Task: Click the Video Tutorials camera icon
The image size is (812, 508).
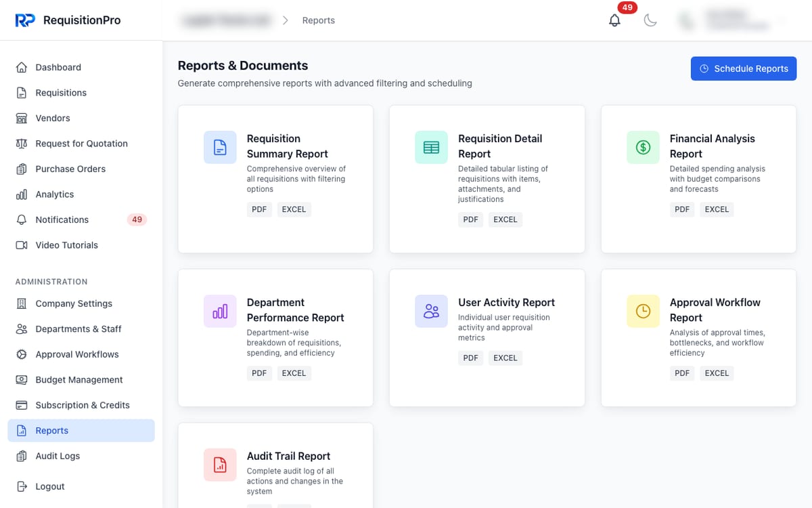Action: click(22, 245)
